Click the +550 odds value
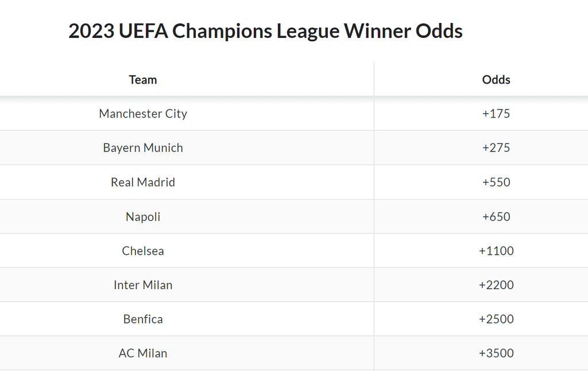 click(x=496, y=182)
